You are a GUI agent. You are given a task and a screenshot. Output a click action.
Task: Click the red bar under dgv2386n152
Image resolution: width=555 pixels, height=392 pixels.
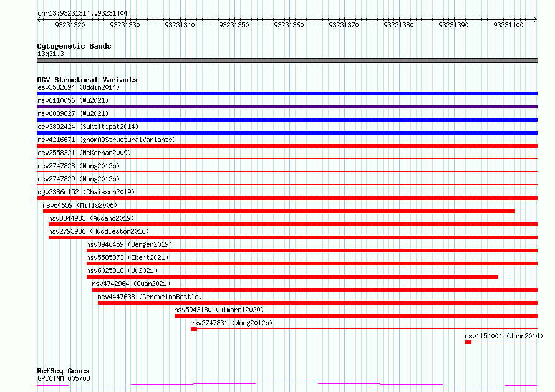point(287,198)
